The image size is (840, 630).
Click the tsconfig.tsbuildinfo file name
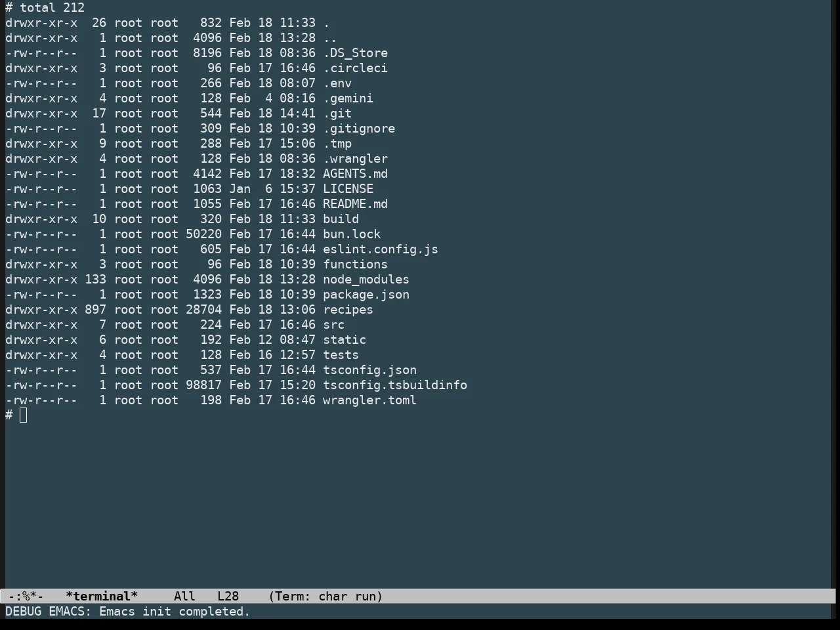(395, 385)
